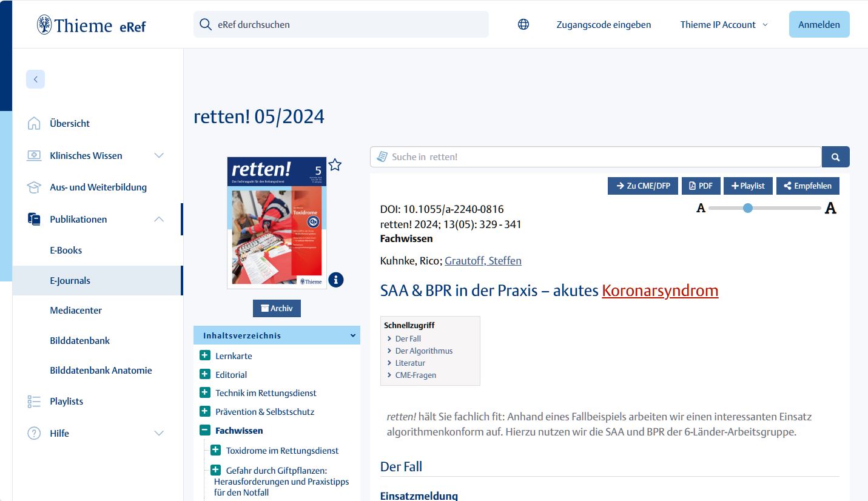Mark journal as favorite with star icon

[x=335, y=165]
